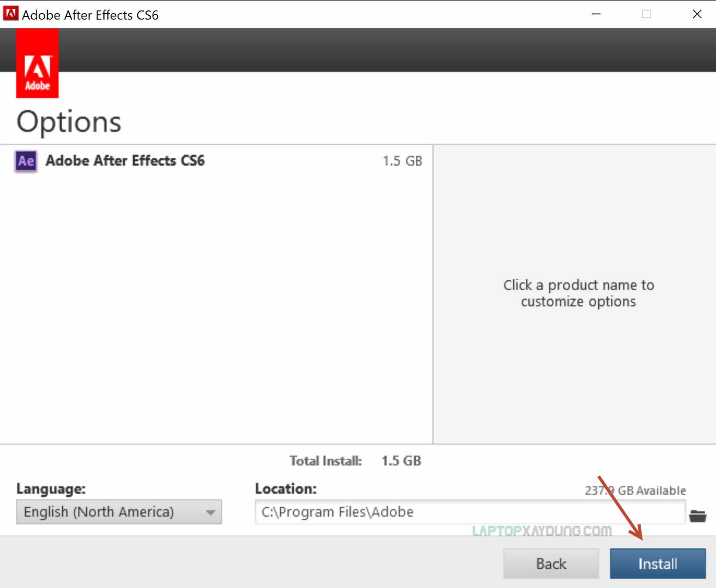Click the GB Available disk space text
The width and height of the screenshot is (716, 588).
tap(635, 491)
